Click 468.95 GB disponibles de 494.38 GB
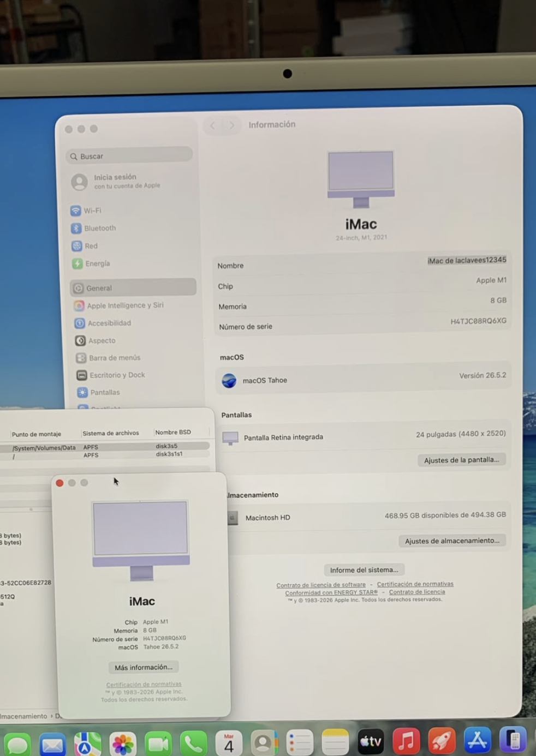 (x=445, y=515)
